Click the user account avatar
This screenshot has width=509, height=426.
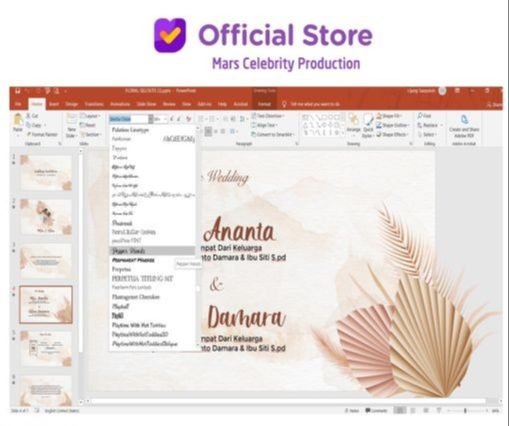click(442, 91)
